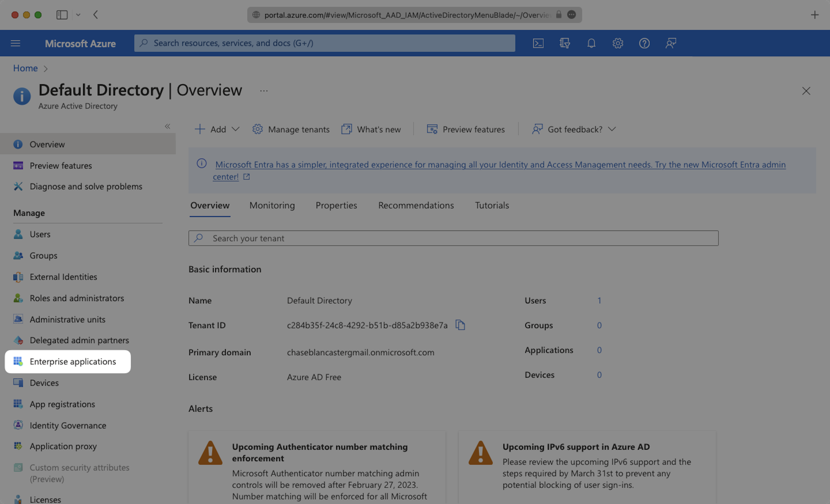This screenshot has height=504, width=830.
Task: Switch to the Properties tab
Action: point(336,205)
